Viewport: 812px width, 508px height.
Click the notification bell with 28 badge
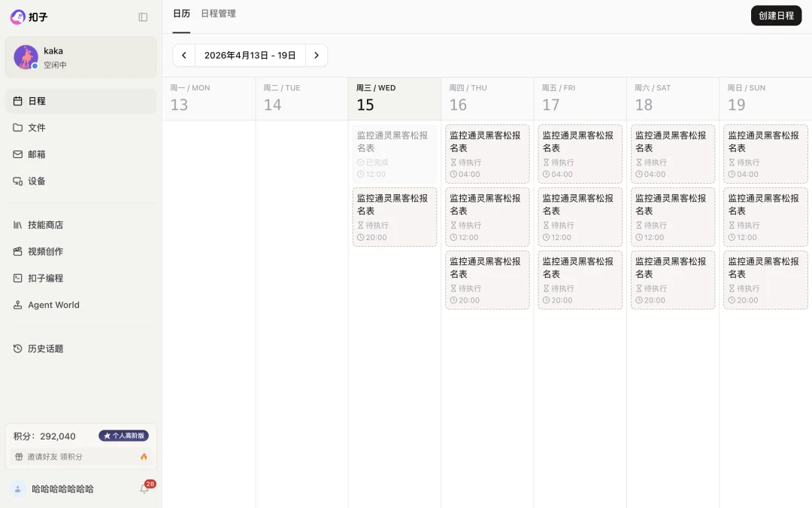pos(144,488)
